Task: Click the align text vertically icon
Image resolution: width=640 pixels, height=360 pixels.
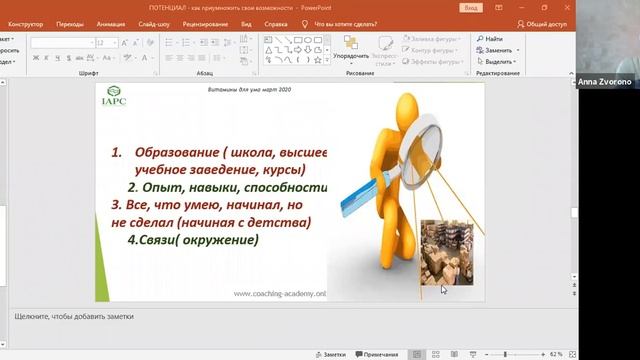Action: point(245,50)
